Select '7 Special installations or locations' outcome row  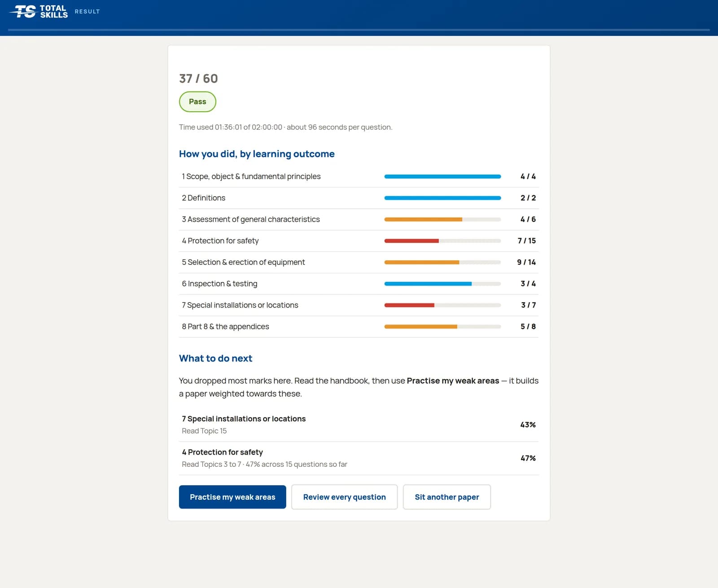pos(359,305)
